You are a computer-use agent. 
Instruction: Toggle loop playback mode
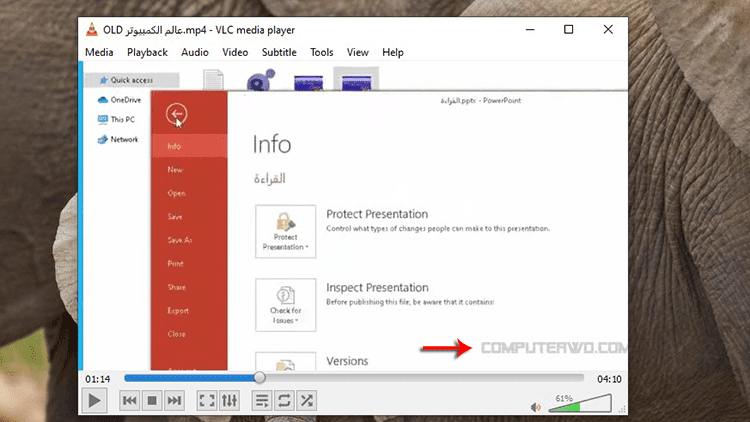click(x=284, y=400)
